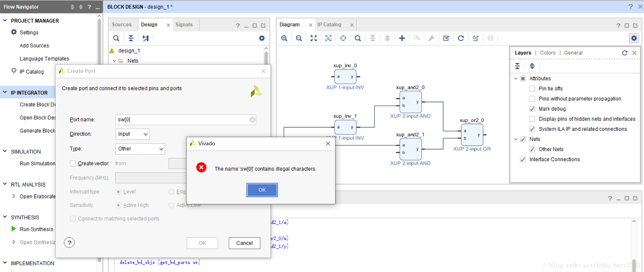
Task: Collapse all layers tree items
Action: pyautogui.click(x=517, y=66)
